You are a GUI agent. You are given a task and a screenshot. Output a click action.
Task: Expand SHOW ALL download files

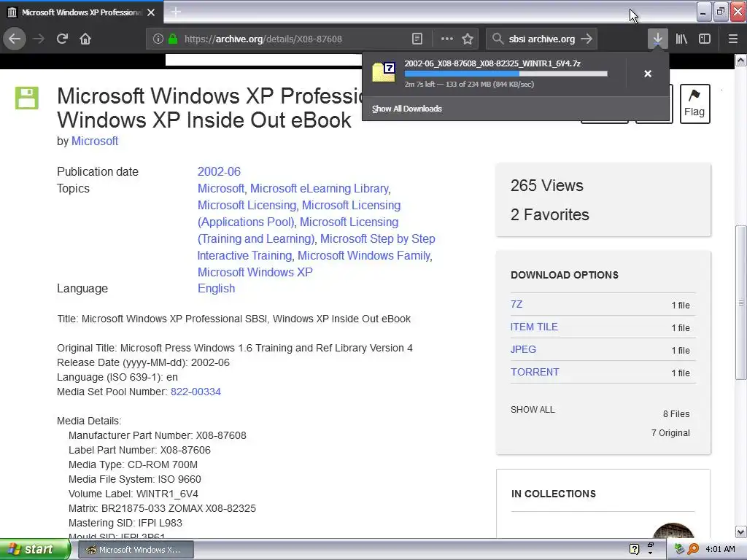coord(533,410)
